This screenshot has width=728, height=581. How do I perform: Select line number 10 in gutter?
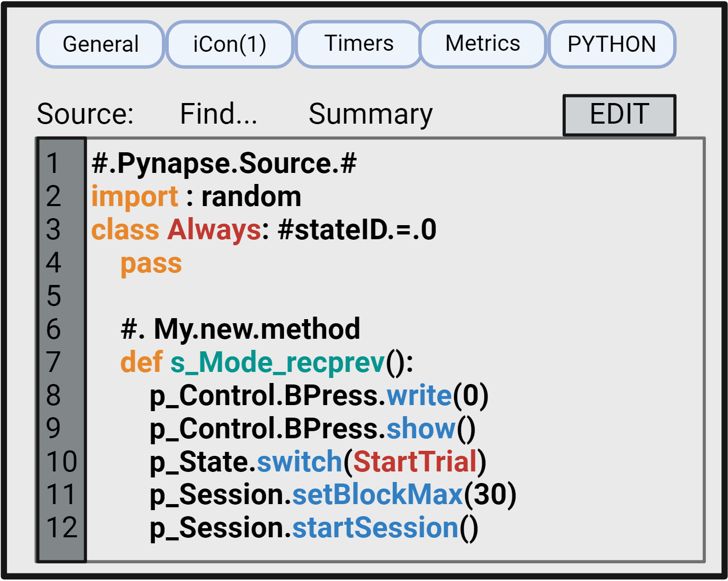(x=61, y=461)
